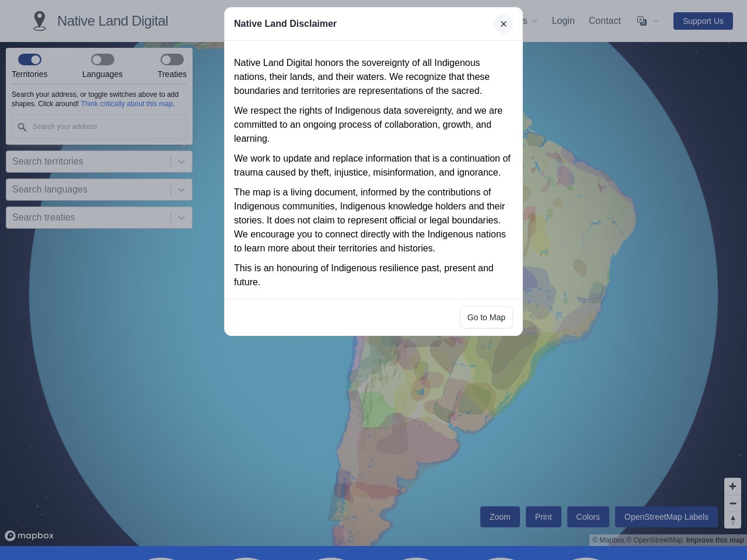
Task: Expand the Search territories dropdown arrow
Action: tap(181, 162)
